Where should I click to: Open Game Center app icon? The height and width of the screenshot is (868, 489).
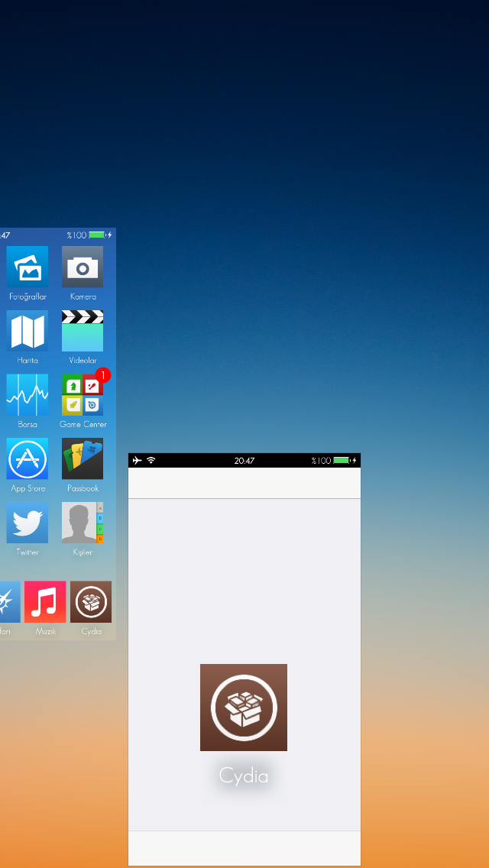(83, 395)
